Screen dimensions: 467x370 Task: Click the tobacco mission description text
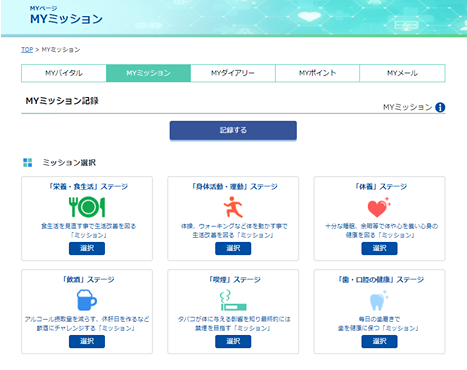pos(234,324)
